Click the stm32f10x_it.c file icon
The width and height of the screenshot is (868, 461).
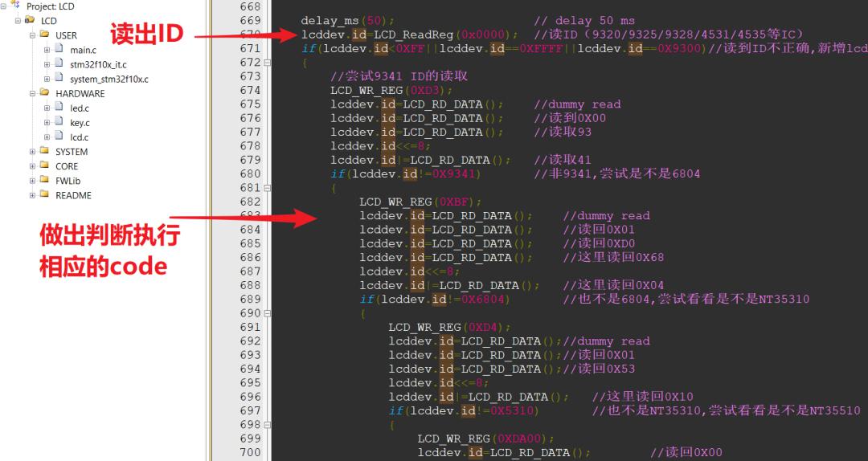(x=59, y=63)
